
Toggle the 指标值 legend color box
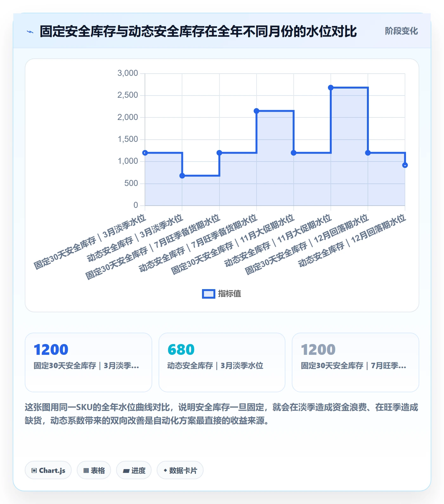click(x=209, y=294)
